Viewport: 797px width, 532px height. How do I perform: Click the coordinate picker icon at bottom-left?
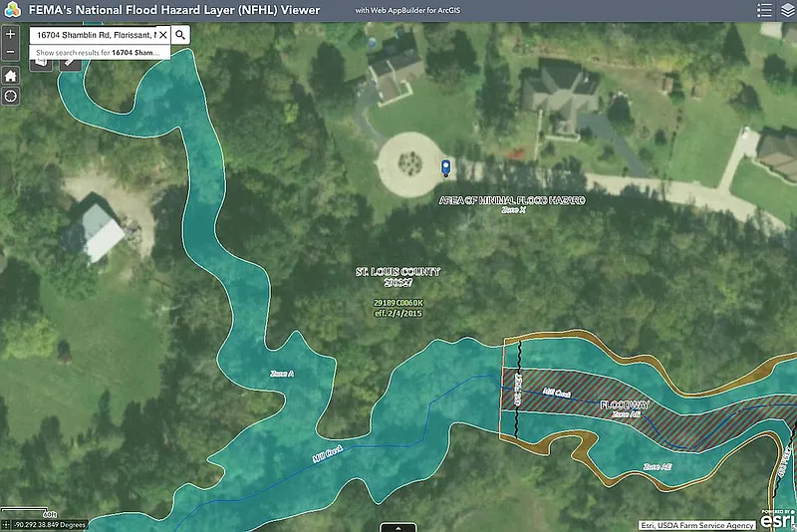(x=6, y=524)
